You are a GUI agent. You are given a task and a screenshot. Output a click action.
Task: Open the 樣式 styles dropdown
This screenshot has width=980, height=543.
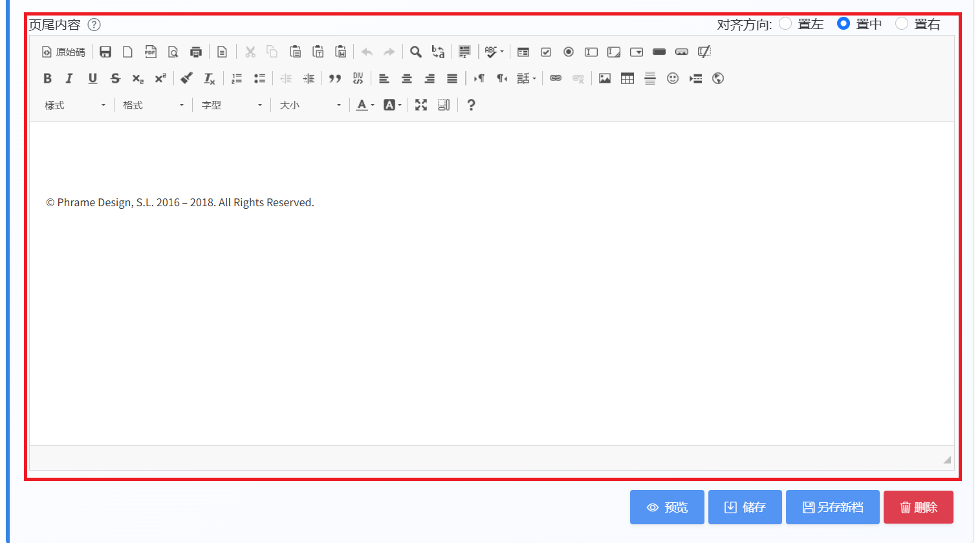74,105
